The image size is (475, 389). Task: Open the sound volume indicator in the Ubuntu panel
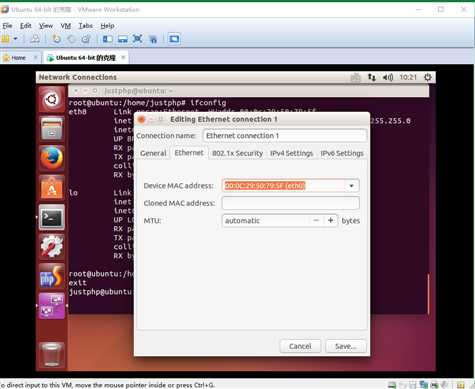tap(388, 77)
